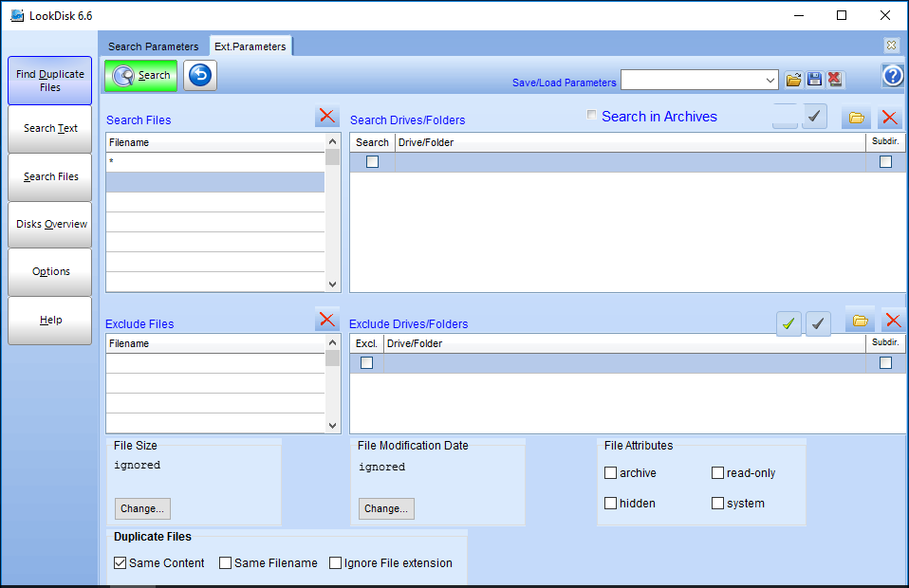Tick the Search checkbox in Drive/Folder row
909x588 pixels.
pyautogui.click(x=372, y=161)
